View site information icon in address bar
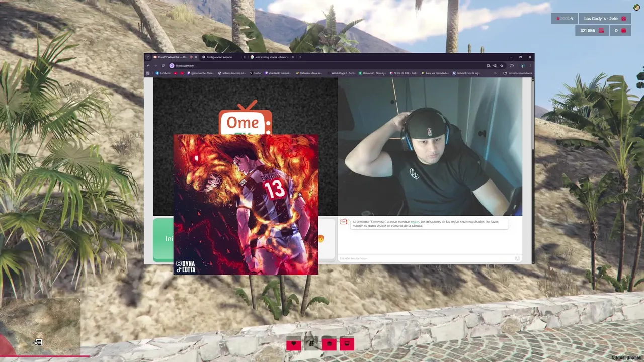The height and width of the screenshot is (362, 644). pos(172,66)
